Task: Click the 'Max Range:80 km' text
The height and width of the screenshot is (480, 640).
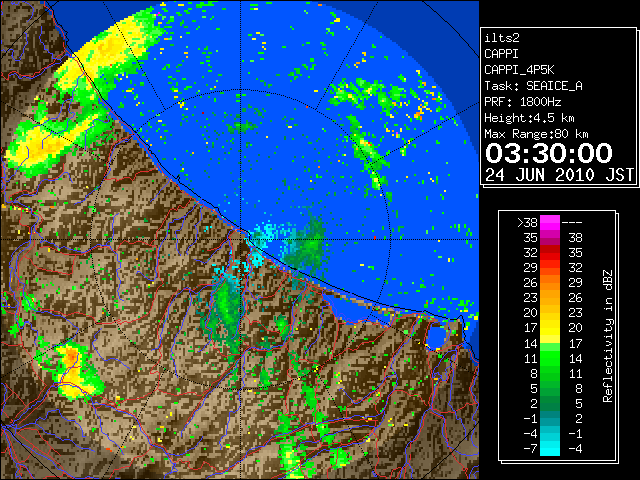Action: [x=536, y=134]
